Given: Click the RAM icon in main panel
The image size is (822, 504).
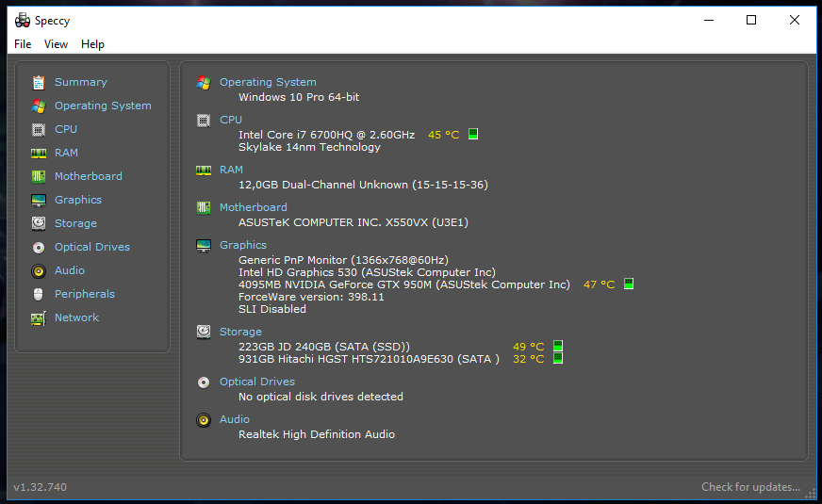Looking at the screenshot, I should coord(204,171).
